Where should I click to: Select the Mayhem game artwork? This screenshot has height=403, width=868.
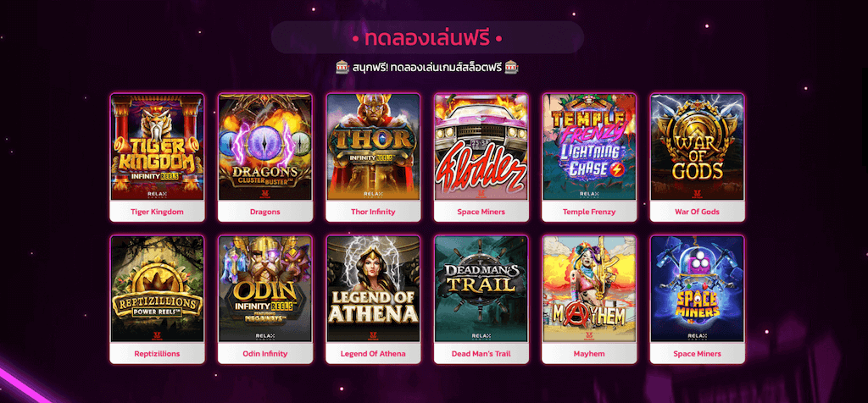(x=589, y=289)
